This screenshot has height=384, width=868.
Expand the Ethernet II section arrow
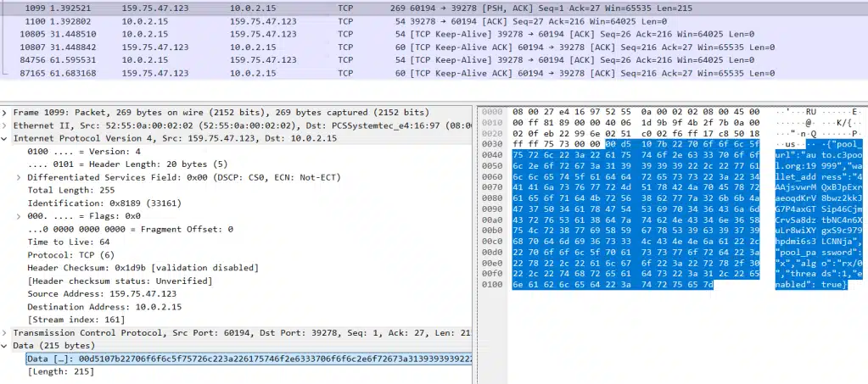click(x=6, y=124)
